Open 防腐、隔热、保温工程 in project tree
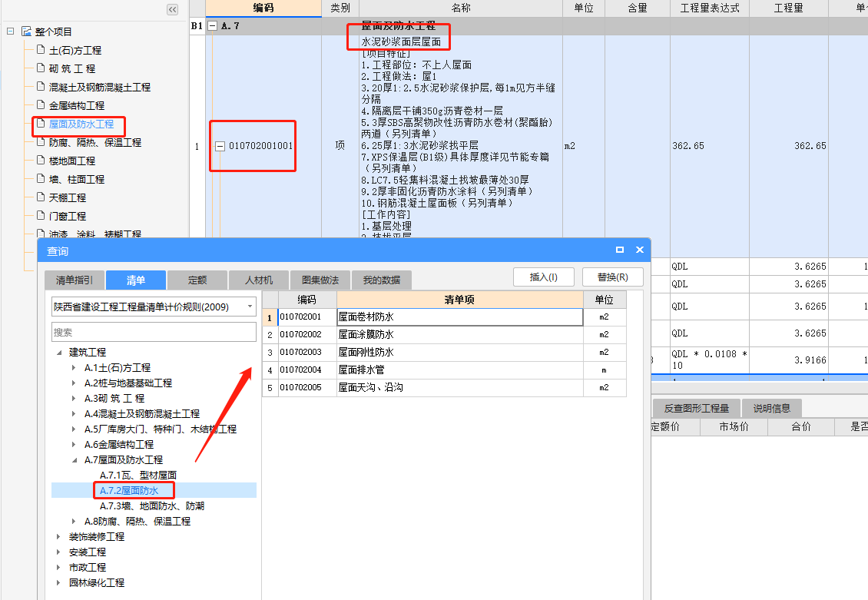This screenshot has width=868, height=600. click(x=94, y=143)
